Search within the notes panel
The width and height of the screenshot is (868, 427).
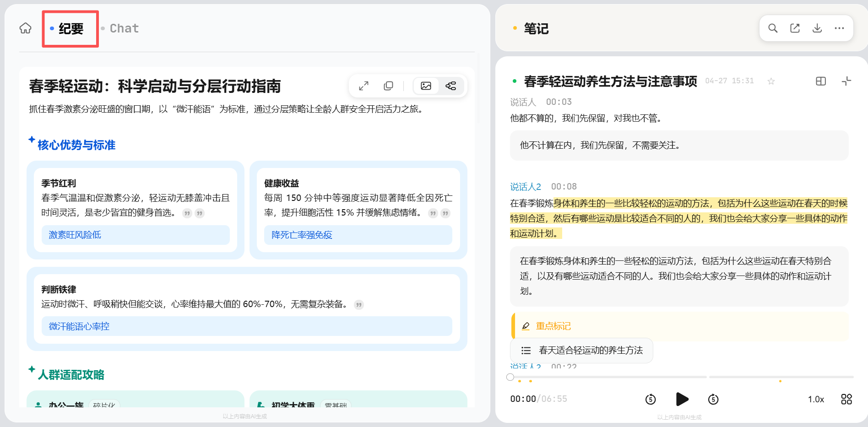coord(773,28)
